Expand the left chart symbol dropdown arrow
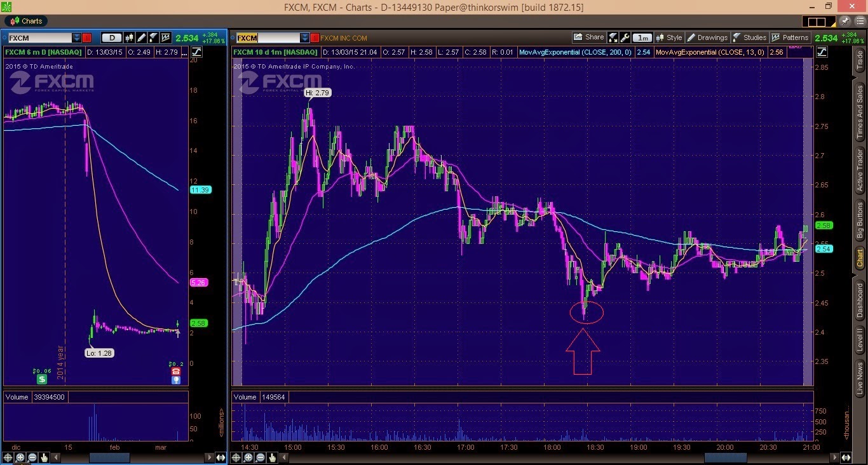This screenshot has width=868, height=465. [x=77, y=37]
